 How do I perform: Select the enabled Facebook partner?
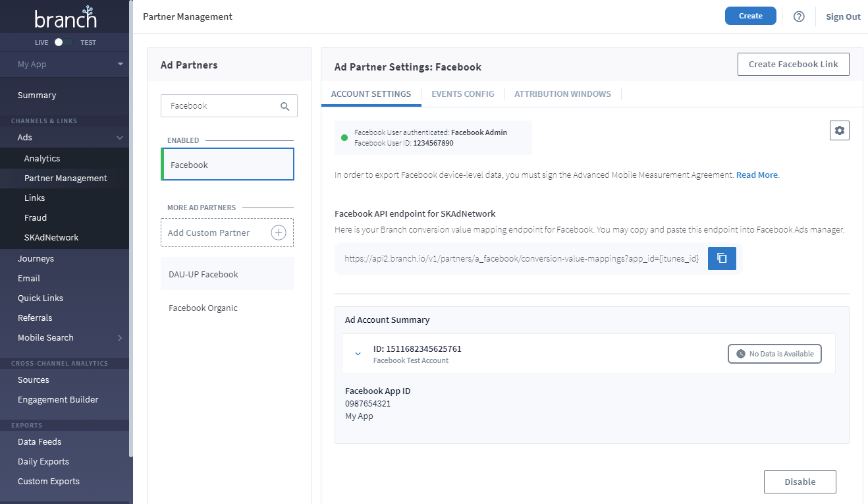tap(228, 165)
